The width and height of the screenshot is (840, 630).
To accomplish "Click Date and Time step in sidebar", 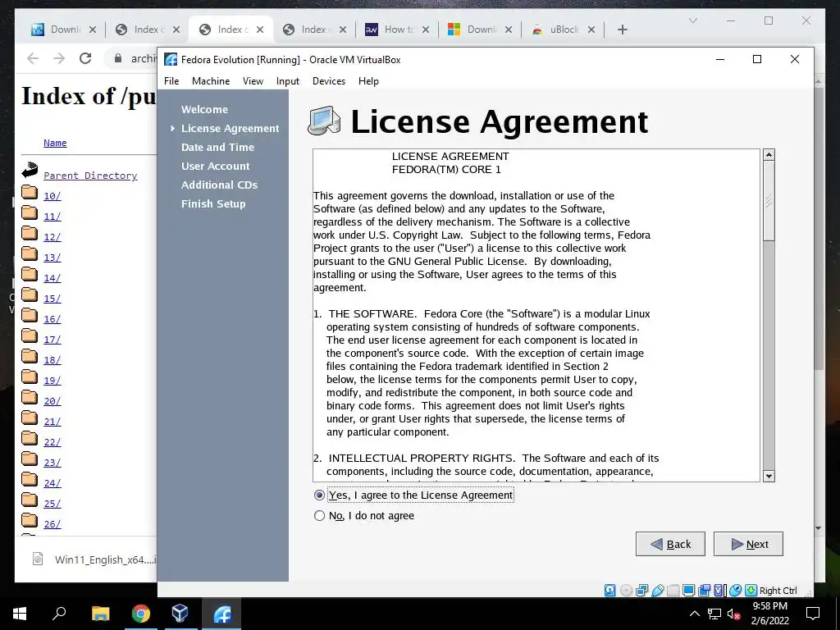I will (x=217, y=147).
